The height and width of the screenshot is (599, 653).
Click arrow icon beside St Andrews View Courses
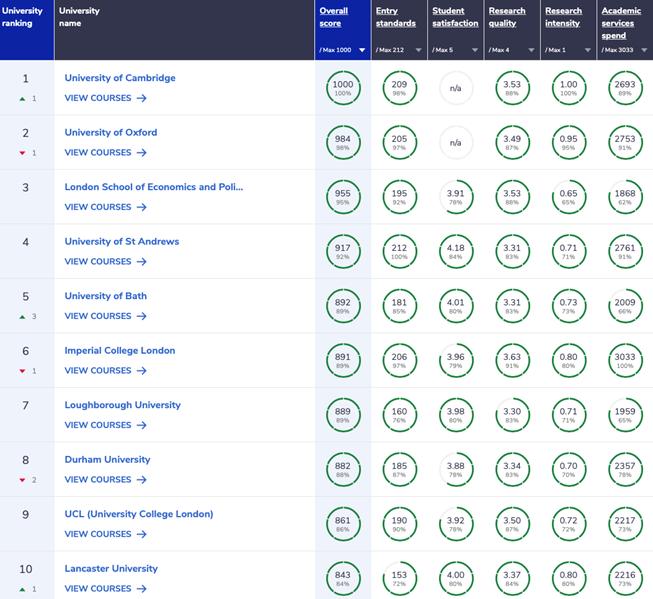[142, 262]
